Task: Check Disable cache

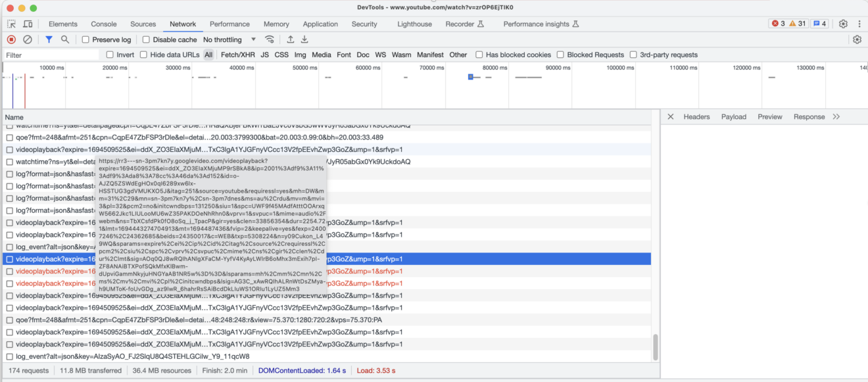Action: [145, 39]
